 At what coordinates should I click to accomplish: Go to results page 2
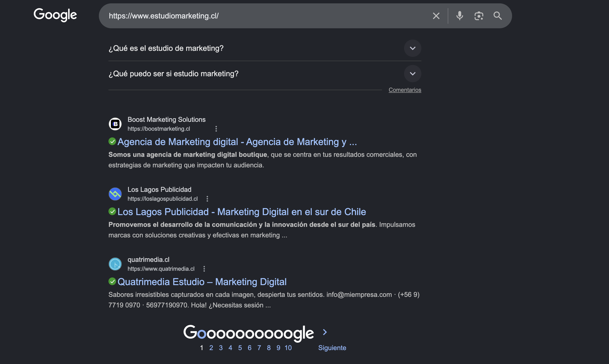point(211,348)
